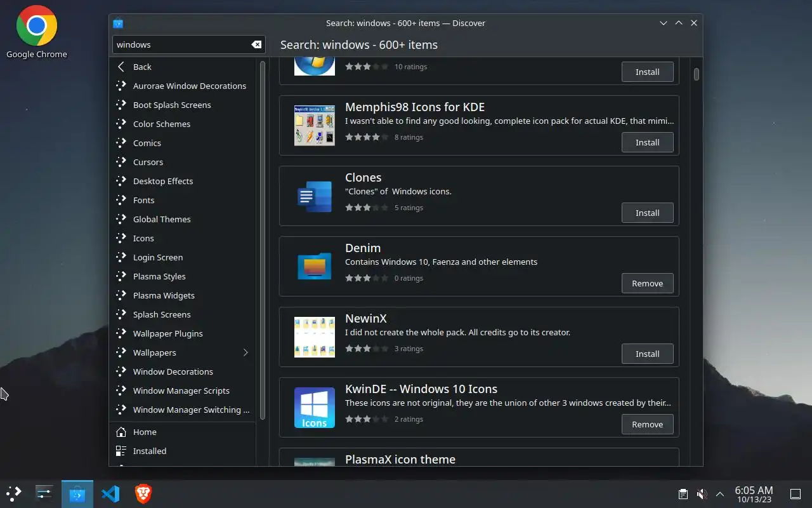812x508 pixels.
Task: Open System Settings in taskbar
Action: point(44,493)
